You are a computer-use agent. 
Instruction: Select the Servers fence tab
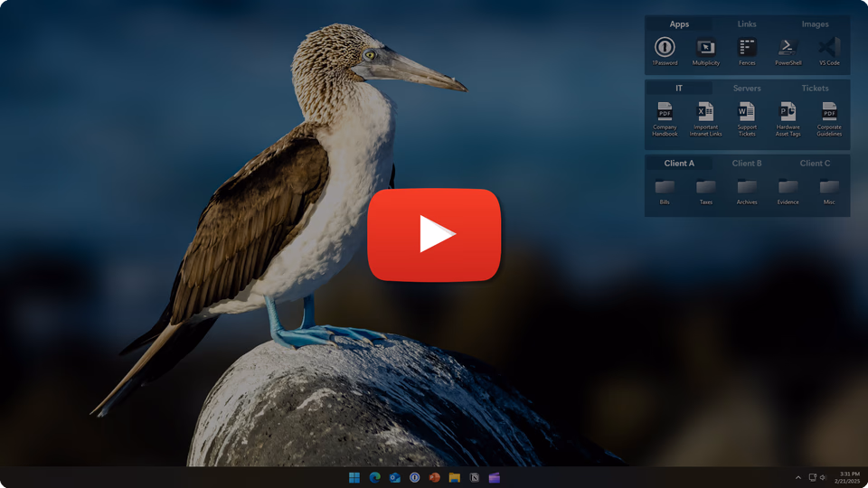click(747, 88)
